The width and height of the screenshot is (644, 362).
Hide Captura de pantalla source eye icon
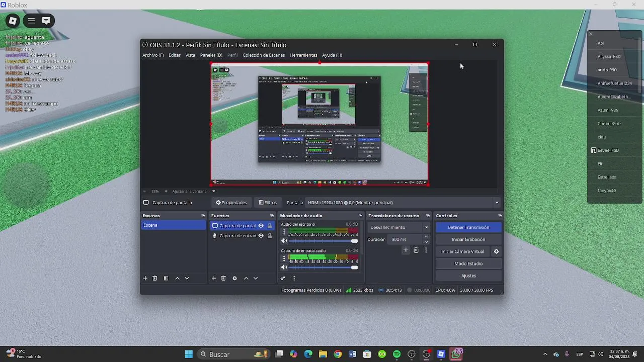tap(261, 226)
